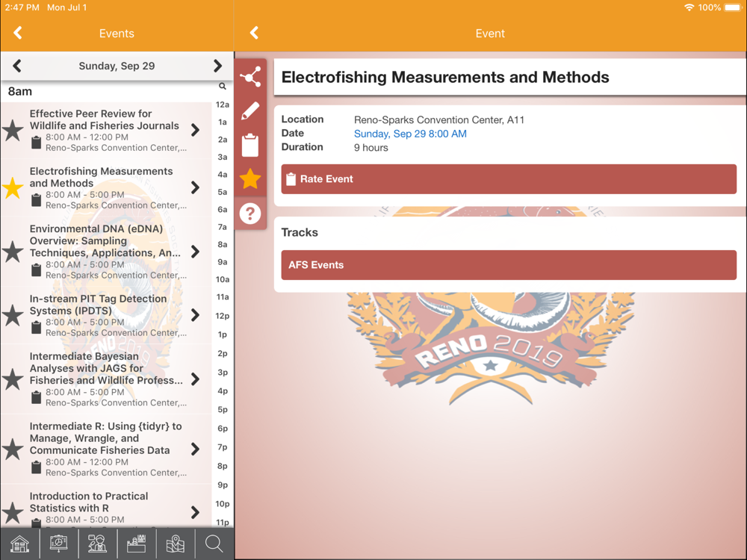
Task: Open the pencil notes icon
Action: click(x=250, y=111)
